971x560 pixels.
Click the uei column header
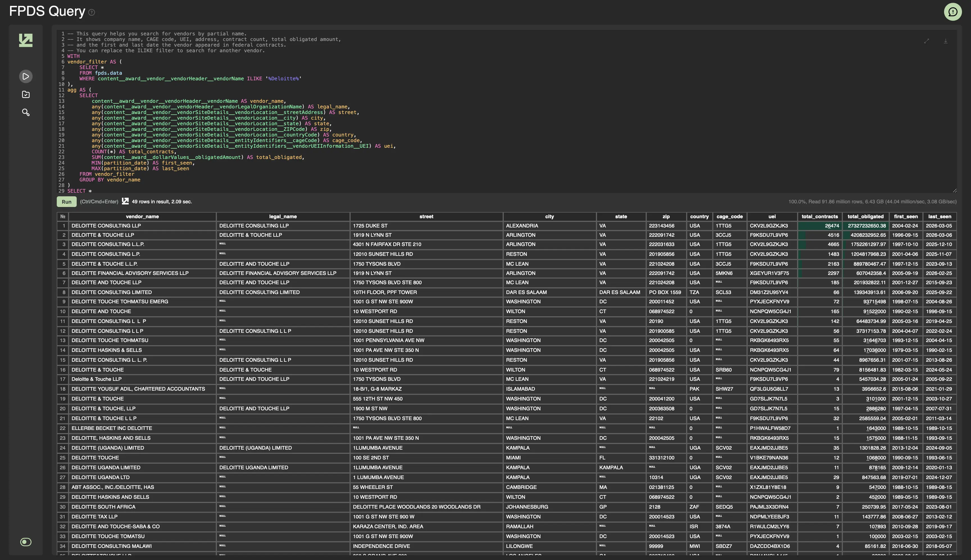click(x=772, y=217)
